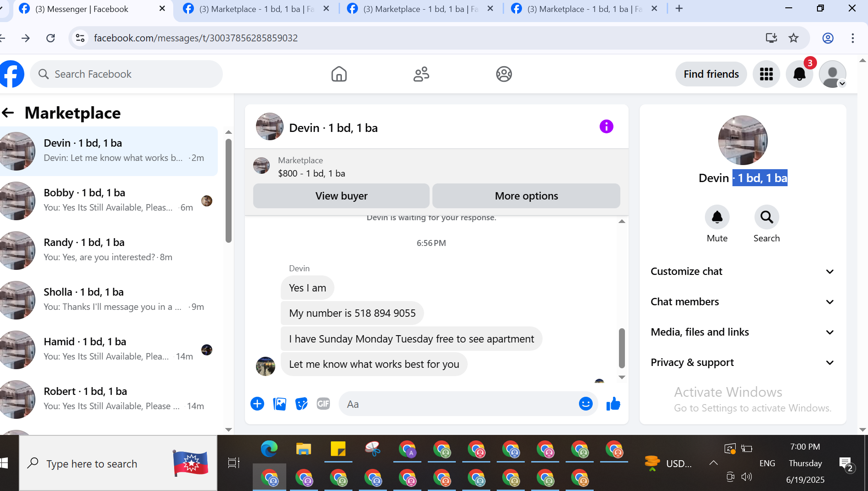This screenshot has width=868, height=491.
Task: Expand Media, files and links section
Action: point(743,332)
